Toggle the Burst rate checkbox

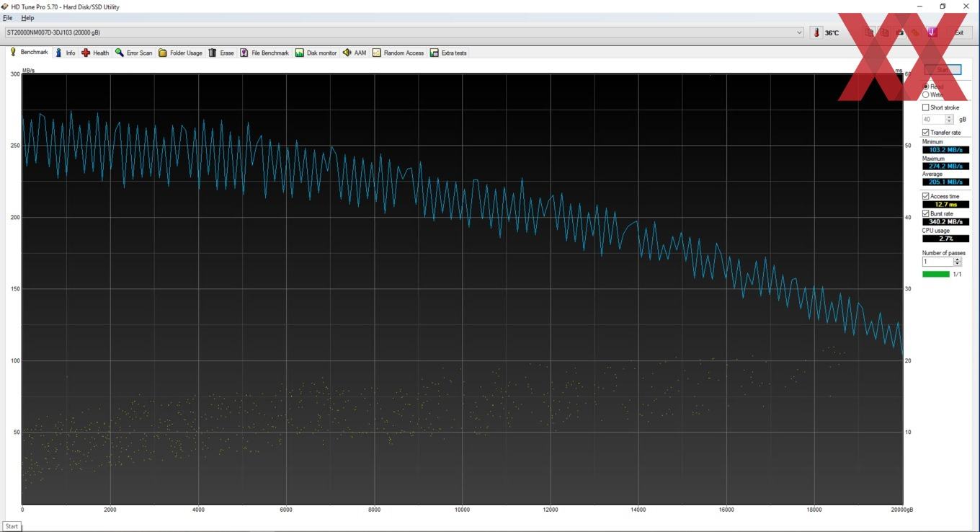point(926,213)
